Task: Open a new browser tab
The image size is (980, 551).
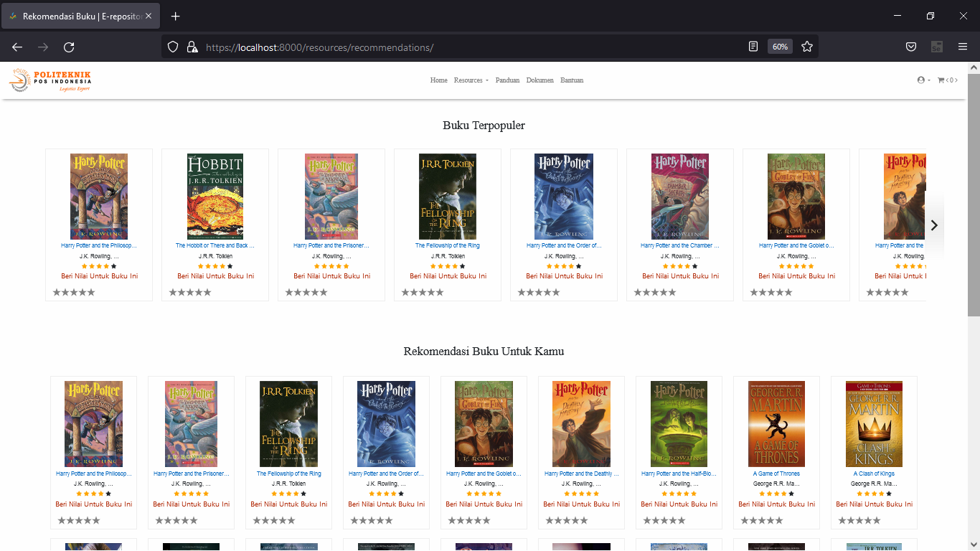Action: point(176,16)
